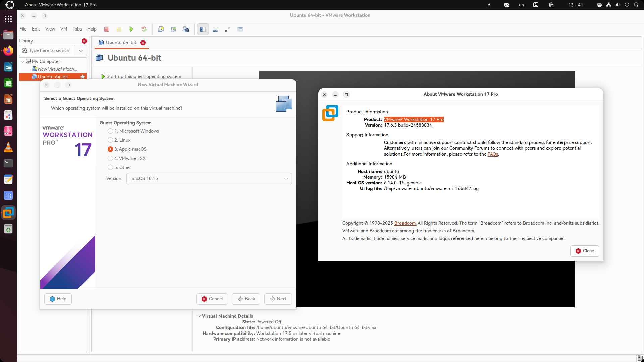The height and width of the screenshot is (362, 644).
Task: Click the Revert to snapshot toolbar icon
Action: click(x=173, y=29)
